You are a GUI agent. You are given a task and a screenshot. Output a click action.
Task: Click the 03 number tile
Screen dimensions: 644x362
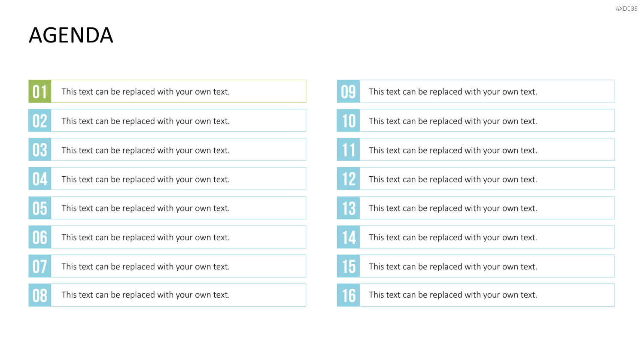pyautogui.click(x=40, y=150)
